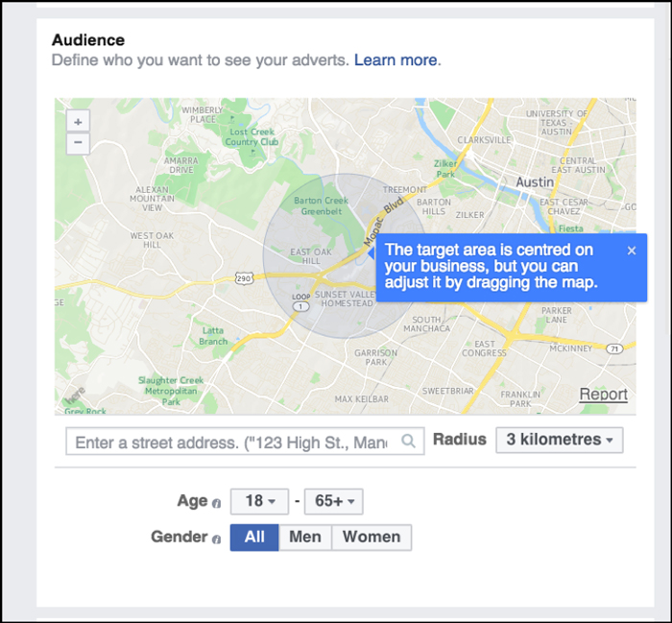Screen dimensions: 672x623
Task: Click the GARRISON PARK map label
Action: tap(376, 357)
